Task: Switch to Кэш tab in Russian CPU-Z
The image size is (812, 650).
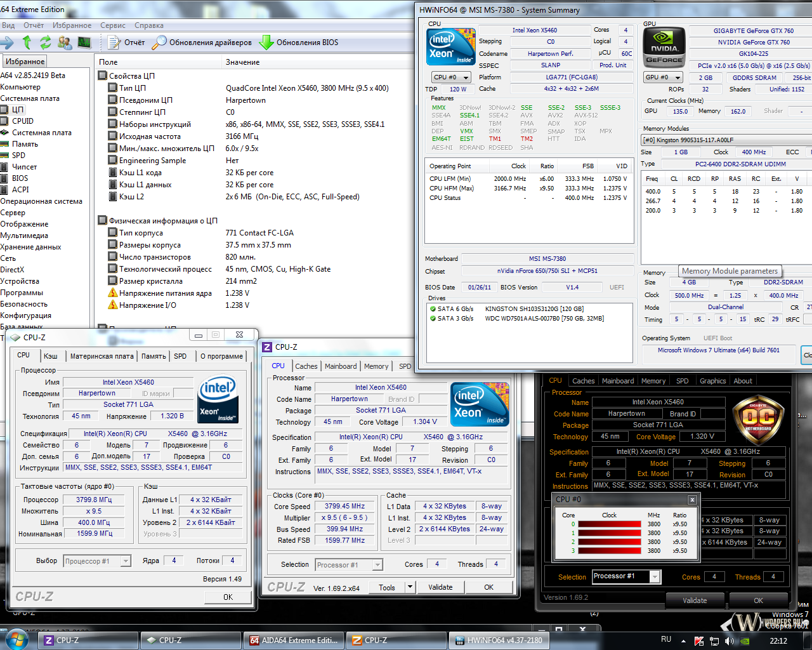Action: pyautogui.click(x=51, y=356)
